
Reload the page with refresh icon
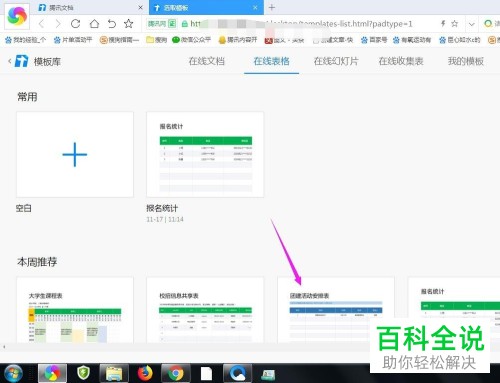(76, 24)
